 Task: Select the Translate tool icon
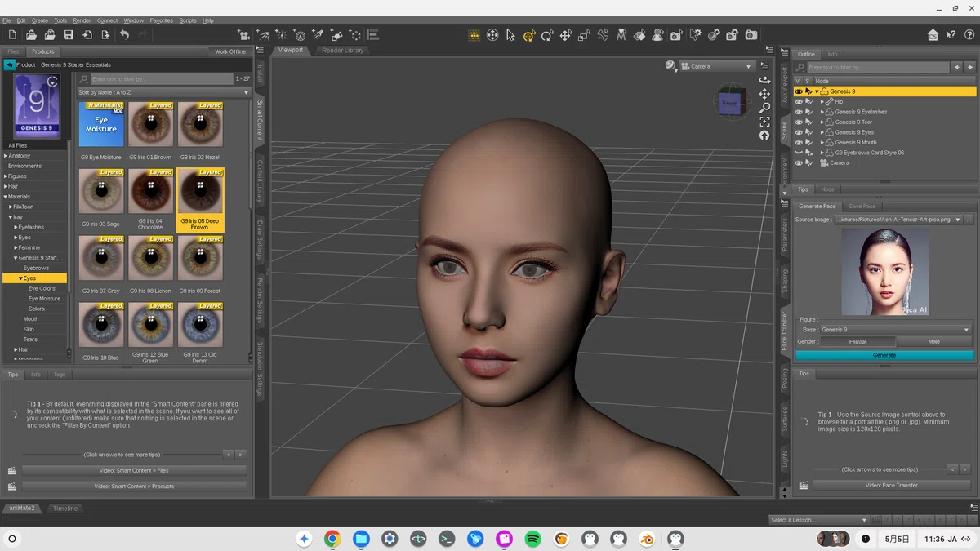pos(566,35)
